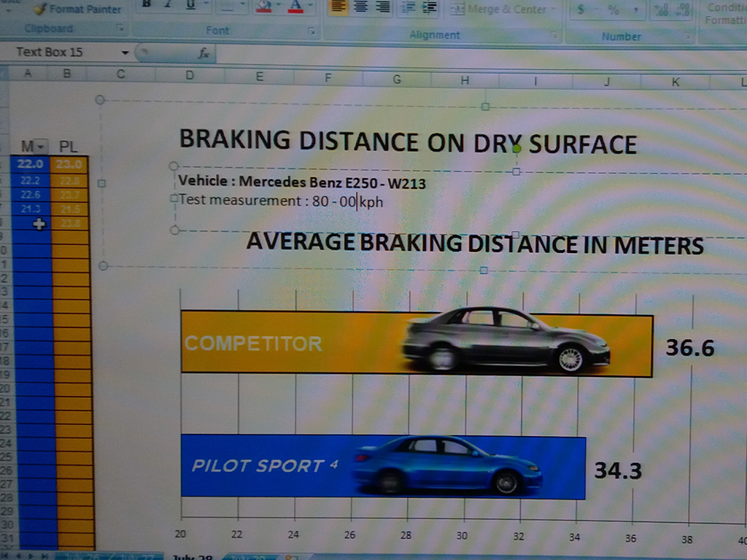Open the Merge & Center dropdown arrow
Image resolution: width=747 pixels, height=560 pixels.
pyautogui.click(x=553, y=9)
